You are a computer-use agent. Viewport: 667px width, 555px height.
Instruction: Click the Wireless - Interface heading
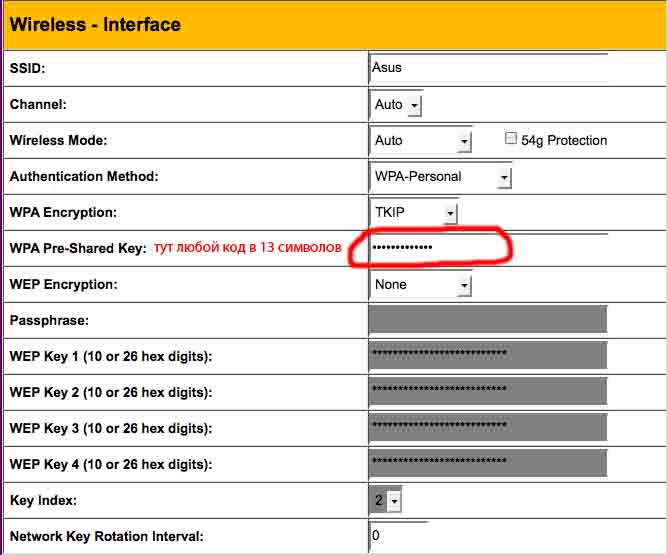tap(95, 24)
